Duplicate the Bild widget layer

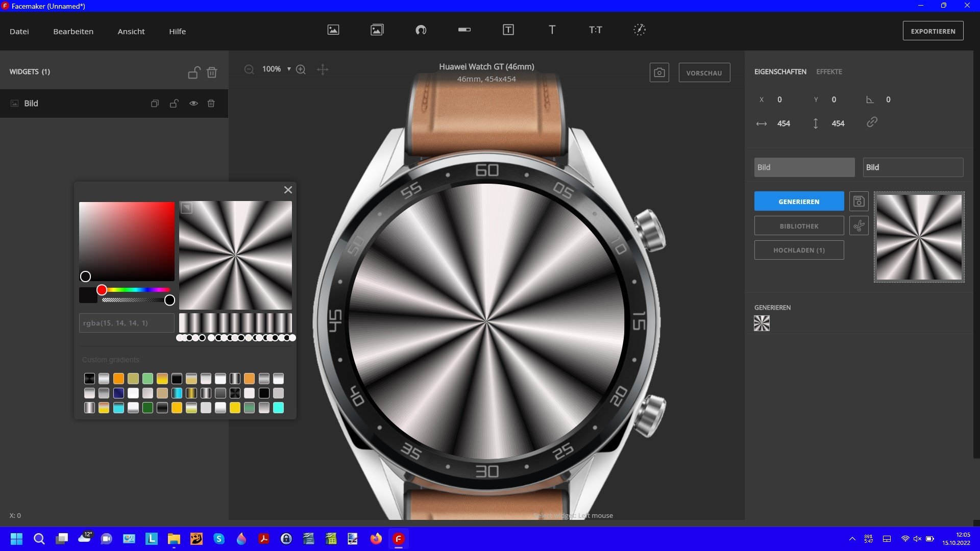click(155, 104)
